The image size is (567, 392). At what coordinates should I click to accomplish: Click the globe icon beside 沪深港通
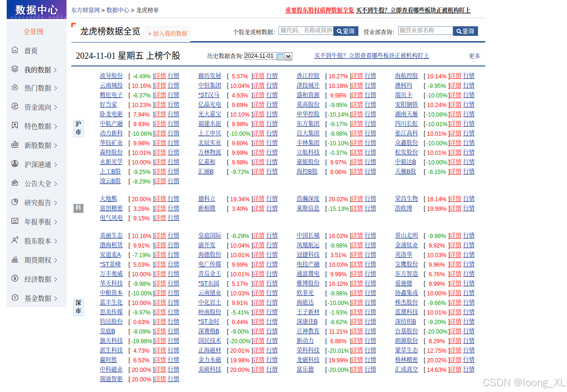(15, 163)
